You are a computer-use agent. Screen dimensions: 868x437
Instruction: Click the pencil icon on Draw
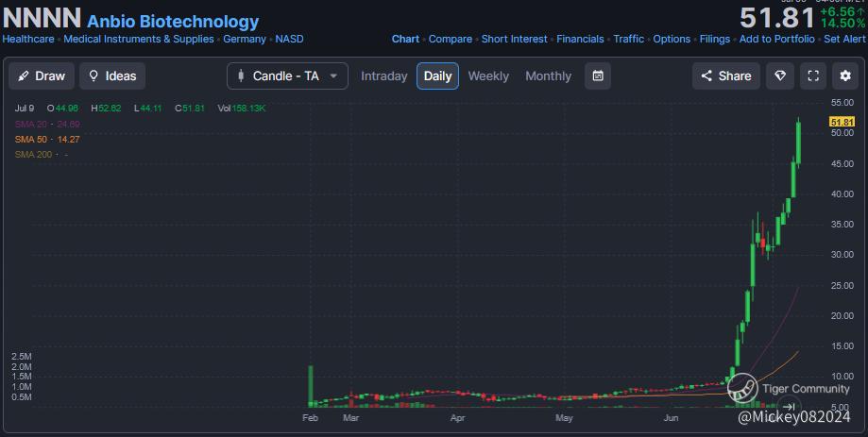[x=24, y=76]
